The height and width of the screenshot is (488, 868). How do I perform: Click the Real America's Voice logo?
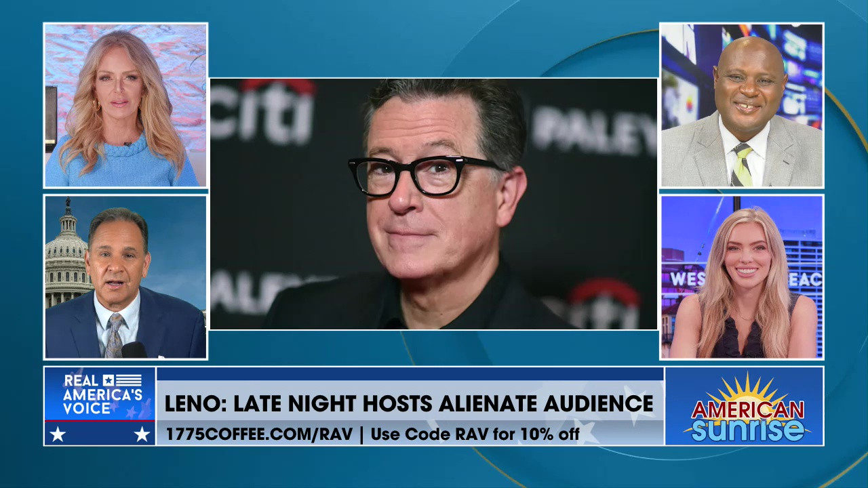click(x=100, y=394)
